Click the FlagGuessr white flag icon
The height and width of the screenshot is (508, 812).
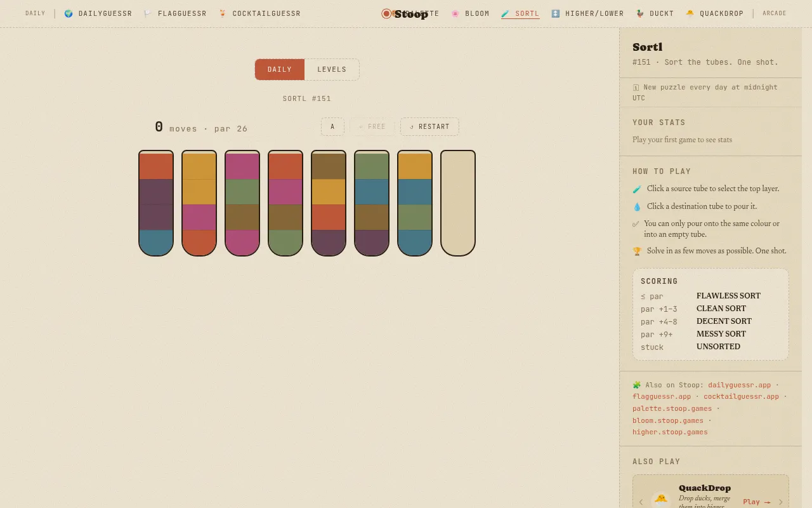(x=148, y=13)
